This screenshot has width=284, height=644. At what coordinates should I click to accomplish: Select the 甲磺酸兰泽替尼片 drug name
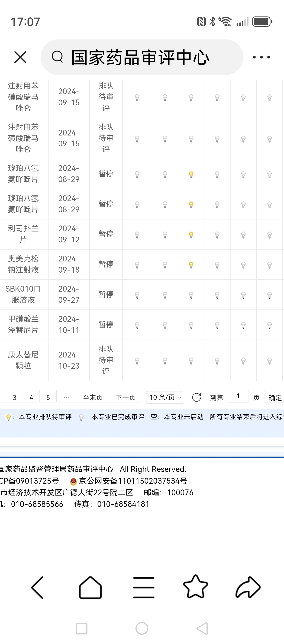23,324
